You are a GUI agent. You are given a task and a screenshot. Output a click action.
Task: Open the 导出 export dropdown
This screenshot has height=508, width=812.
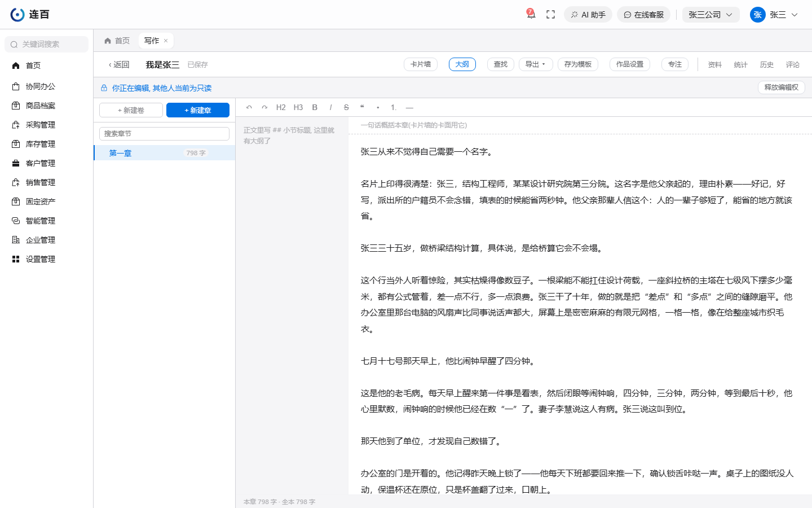coord(536,64)
